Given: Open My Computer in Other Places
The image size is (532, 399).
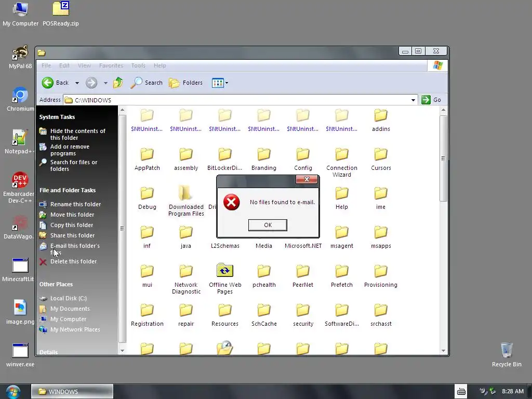Looking at the screenshot, I should pyautogui.click(x=68, y=319).
